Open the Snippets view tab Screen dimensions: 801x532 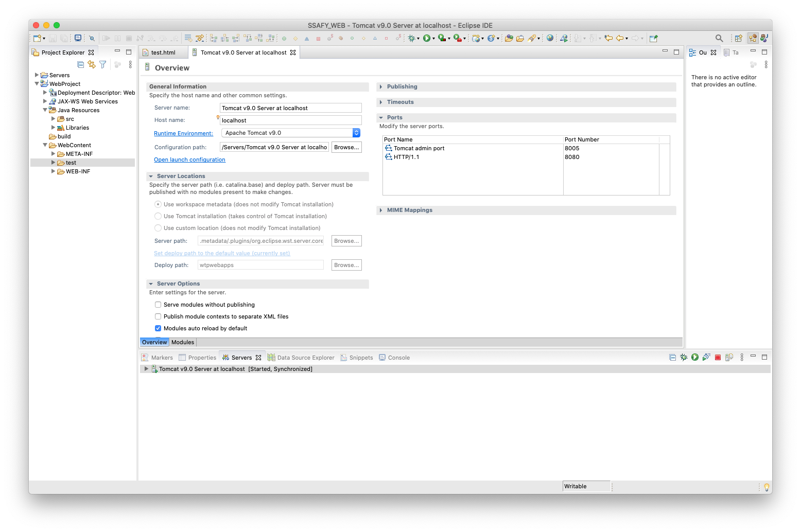[x=357, y=358]
